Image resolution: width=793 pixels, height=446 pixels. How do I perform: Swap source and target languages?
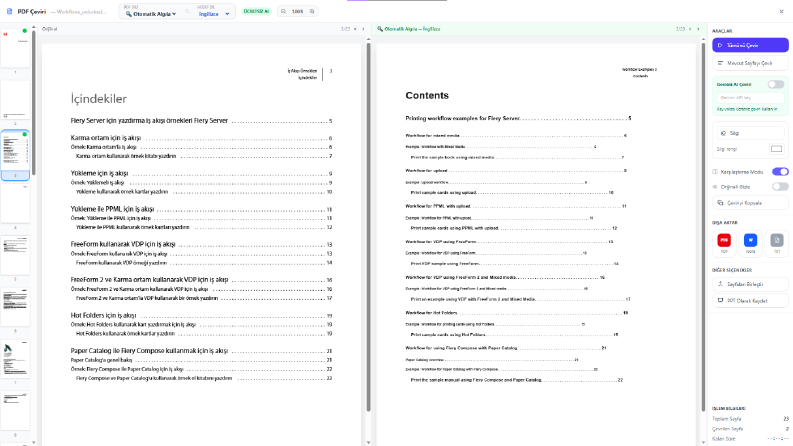pyautogui.click(x=188, y=12)
